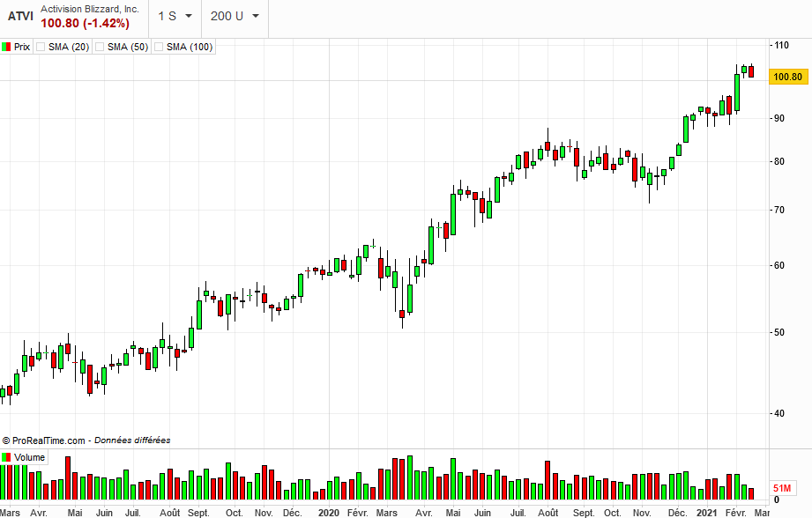The height and width of the screenshot is (518, 812).
Task: Toggle the SMA (50) checkbox
Action: 100,47
